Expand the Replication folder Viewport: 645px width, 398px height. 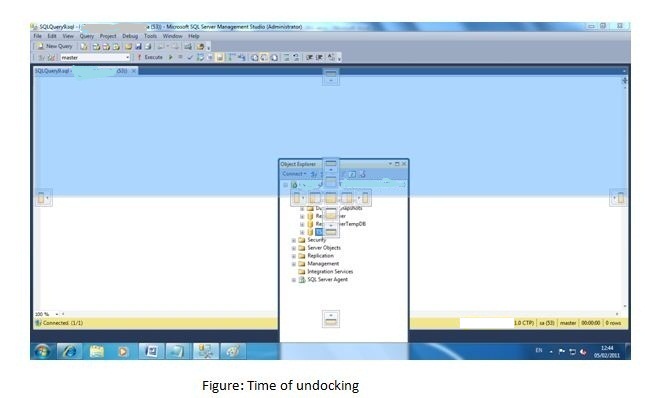(294, 256)
